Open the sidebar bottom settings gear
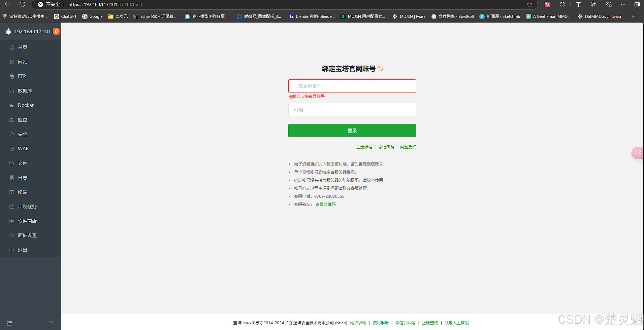Screen dimensions: 644x330 (x=51, y=323)
